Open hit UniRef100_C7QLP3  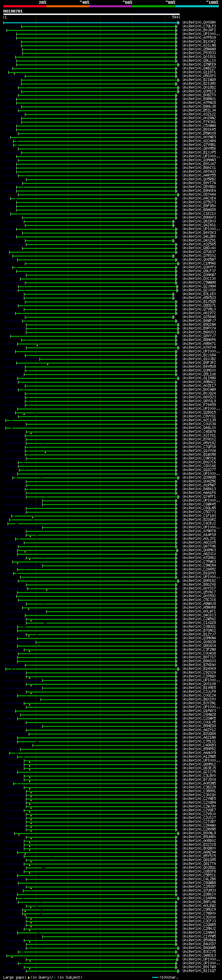199,27
